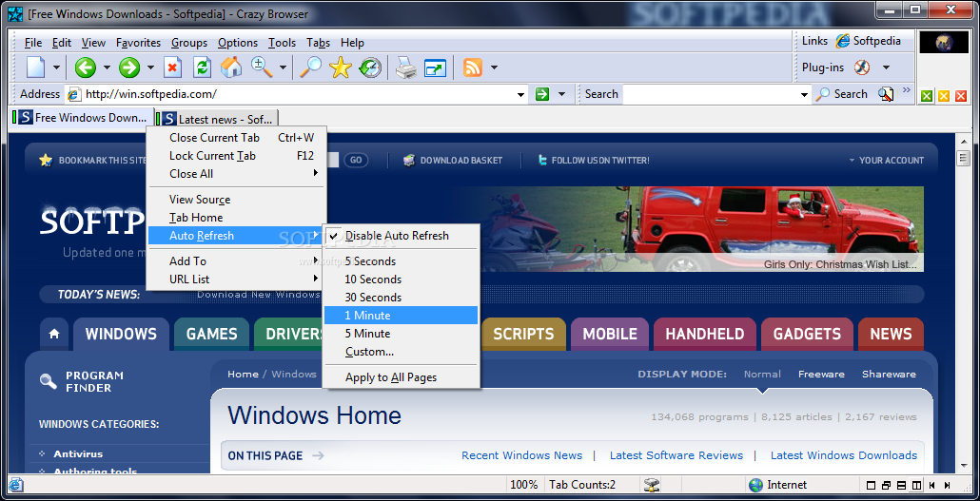980x501 pixels.
Task: Choose Lock Current Tab from context menu
Action: coord(236,156)
